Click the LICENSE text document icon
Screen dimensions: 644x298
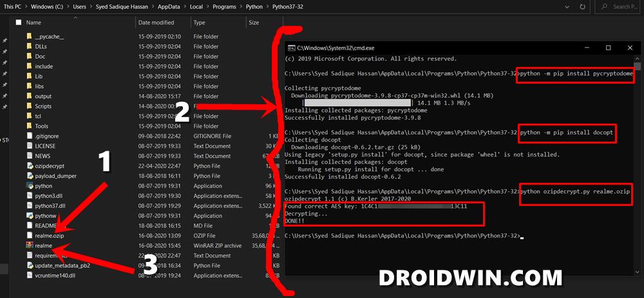[29, 145]
